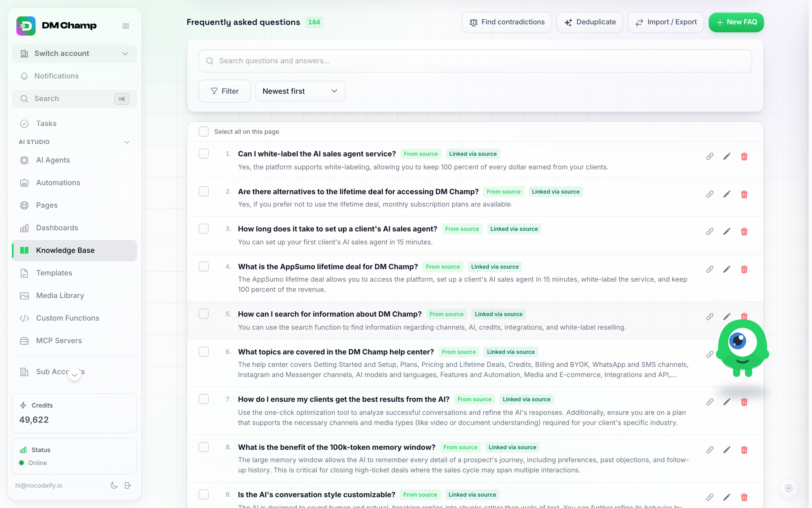The image size is (812, 508).
Task: Open MCP Servers in the sidebar
Action: tap(74, 341)
